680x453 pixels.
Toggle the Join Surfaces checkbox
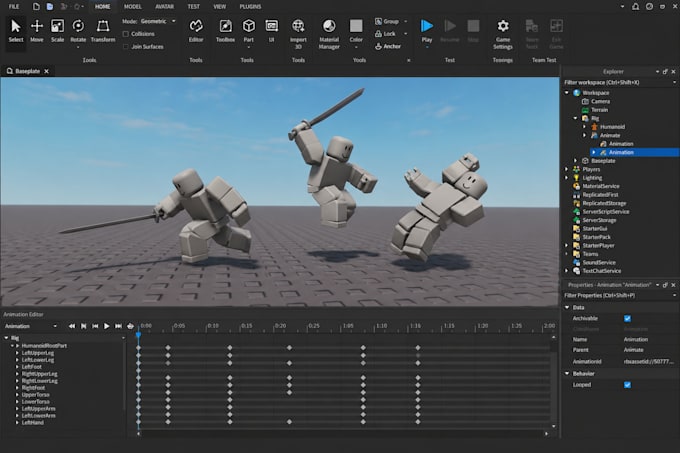(x=126, y=47)
